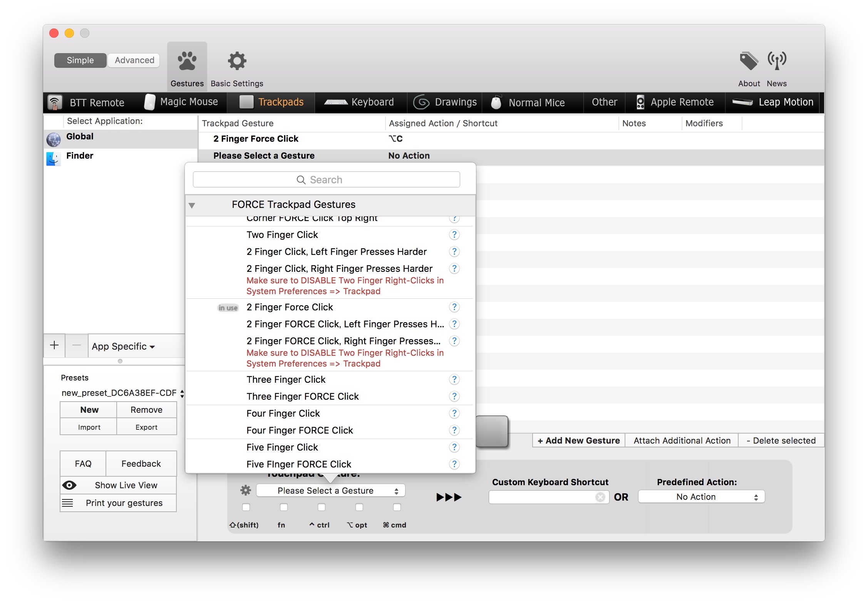Check the ctrl modifier checkbox
The width and height of the screenshot is (868, 603).
click(322, 507)
